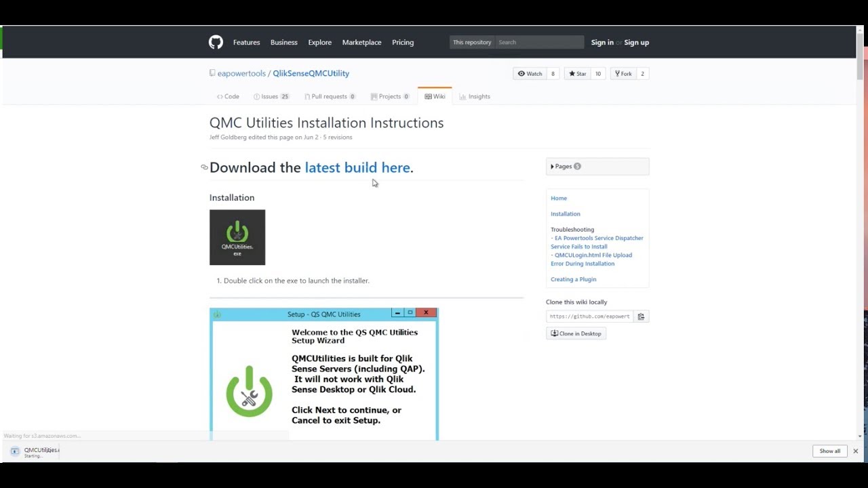Open the eapowertools owner link
Image resolution: width=868 pixels, height=488 pixels.
pyautogui.click(x=241, y=73)
